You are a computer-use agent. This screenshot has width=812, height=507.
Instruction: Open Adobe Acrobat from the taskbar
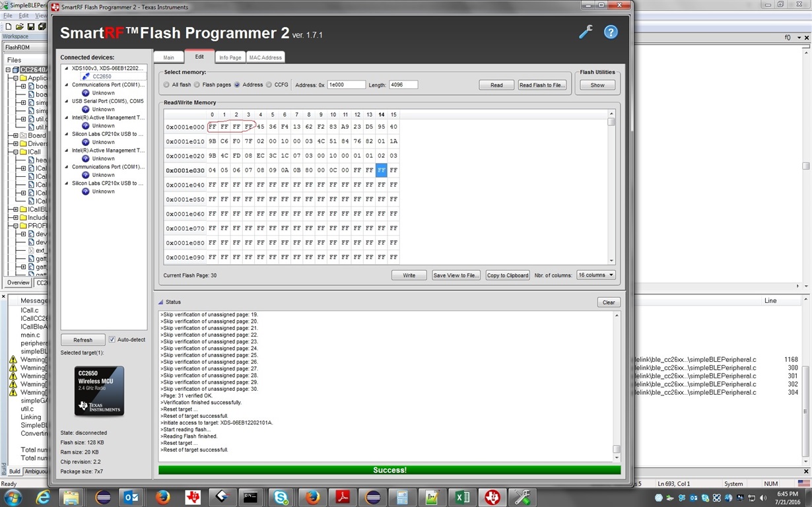(x=343, y=497)
